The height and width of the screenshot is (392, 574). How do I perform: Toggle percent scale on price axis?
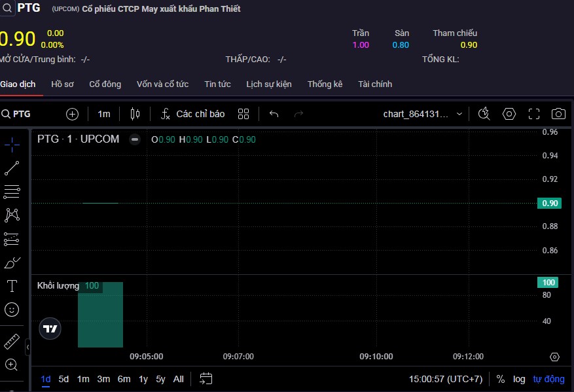click(x=501, y=379)
